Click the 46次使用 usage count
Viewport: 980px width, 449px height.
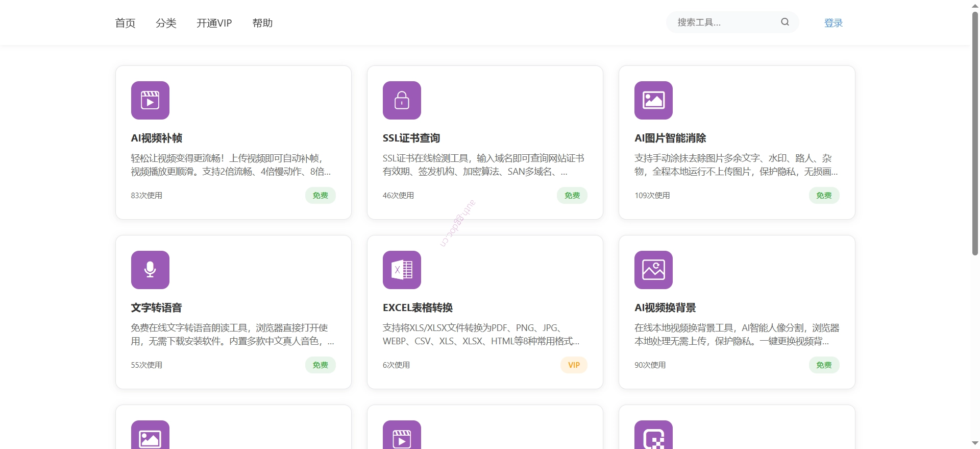[x=399, y=196]
